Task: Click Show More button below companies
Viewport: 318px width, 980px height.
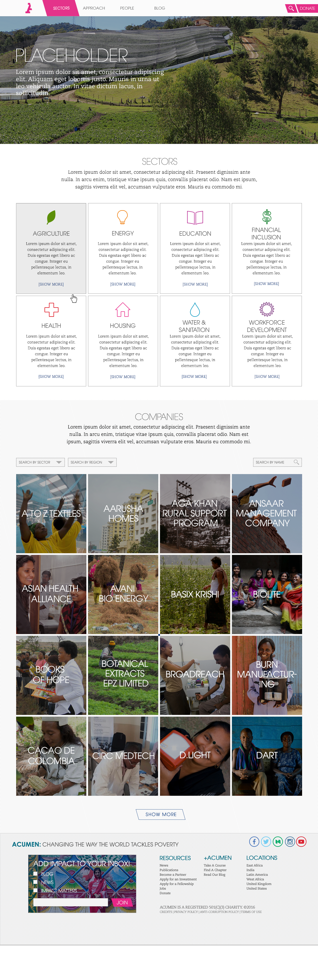Action: point(161,814)
